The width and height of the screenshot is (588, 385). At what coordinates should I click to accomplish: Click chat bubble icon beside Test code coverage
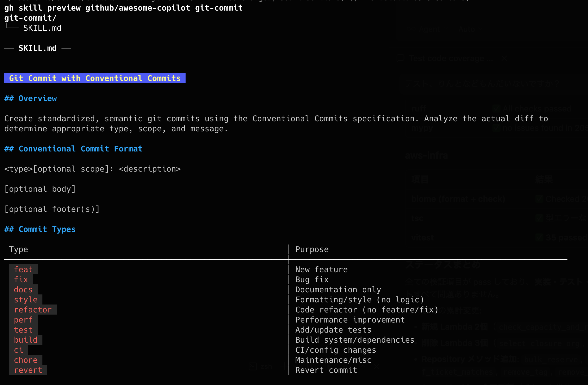pos(400,58)
